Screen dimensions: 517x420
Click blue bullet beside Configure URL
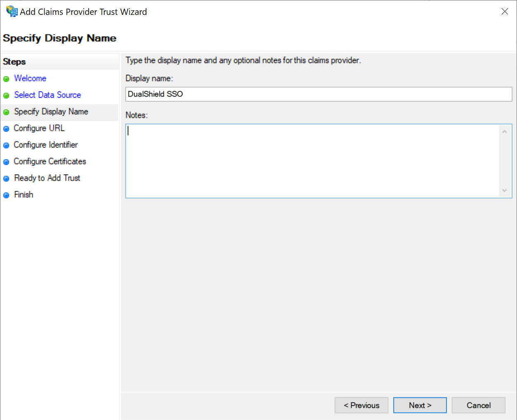[x=6, y=129]
